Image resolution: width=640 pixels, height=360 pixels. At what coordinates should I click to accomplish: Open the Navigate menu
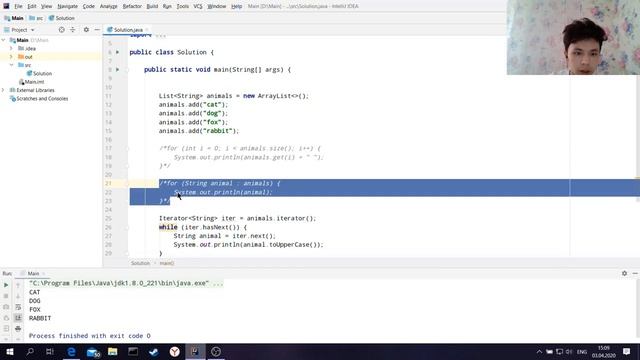(67, 6)
